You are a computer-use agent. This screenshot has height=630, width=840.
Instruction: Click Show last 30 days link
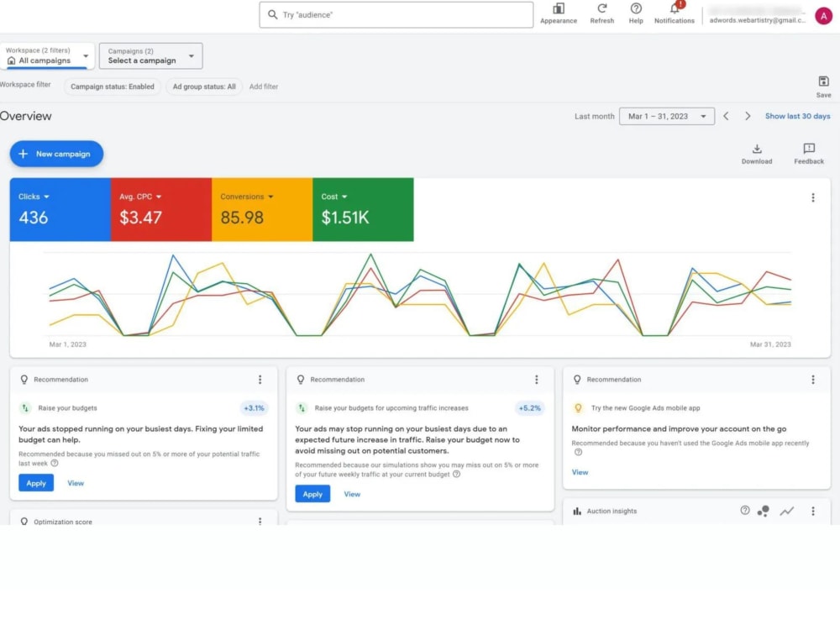[797, 116]
